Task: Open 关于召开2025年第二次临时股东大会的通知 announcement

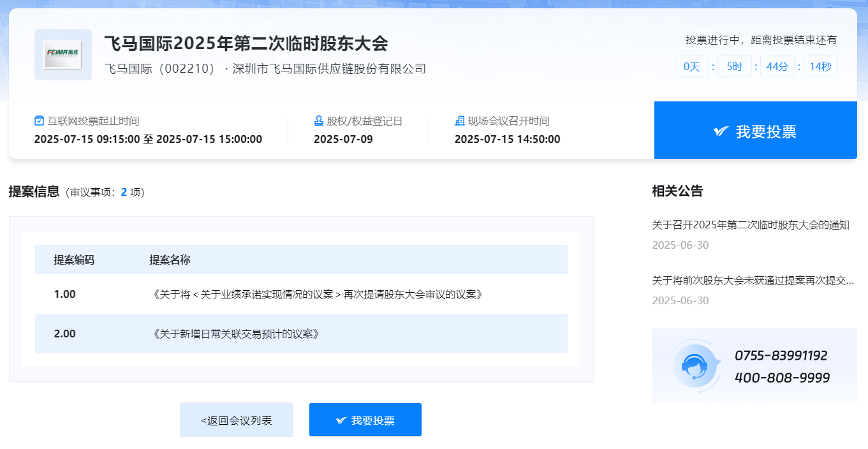Action: 751,224
